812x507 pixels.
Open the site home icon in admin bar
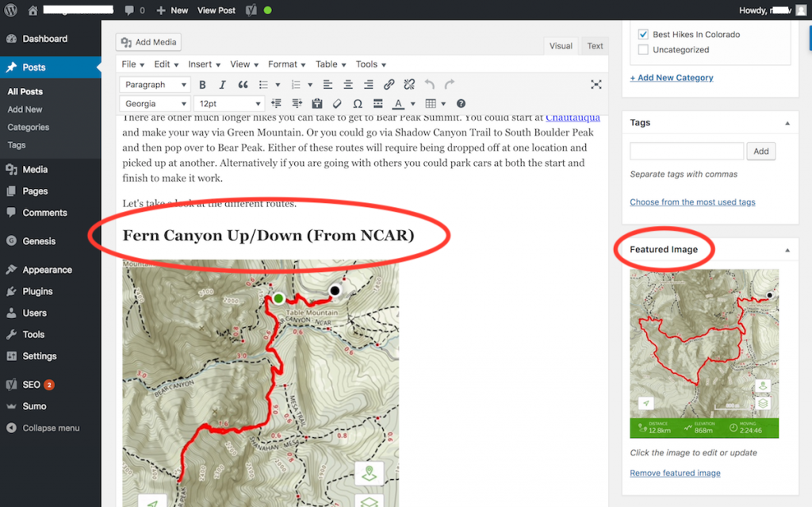tap(33, 10)
